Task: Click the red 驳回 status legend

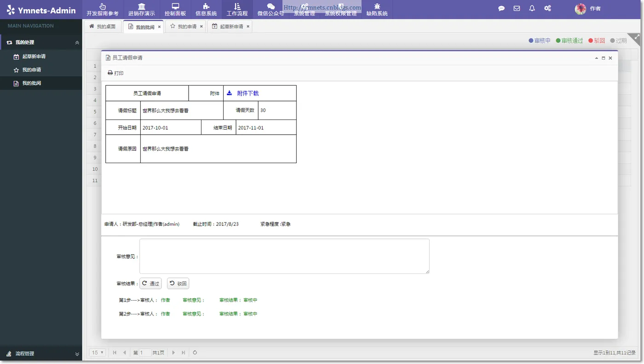Action: [597, 41]
